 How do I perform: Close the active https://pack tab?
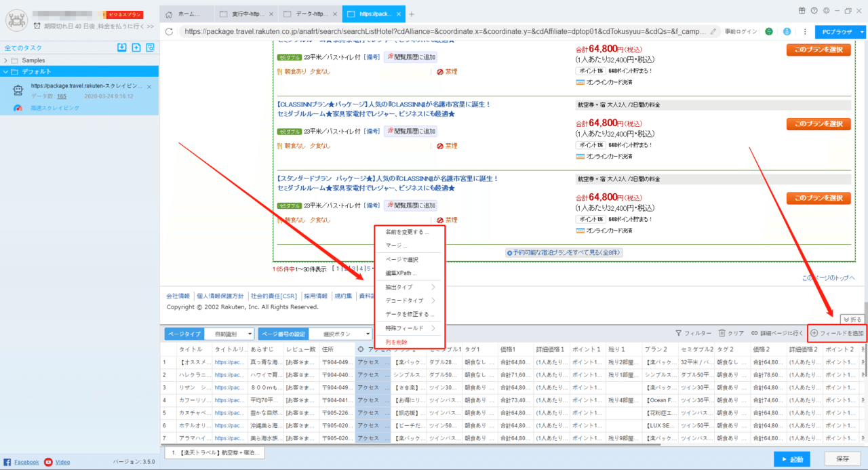coord(398,14)
